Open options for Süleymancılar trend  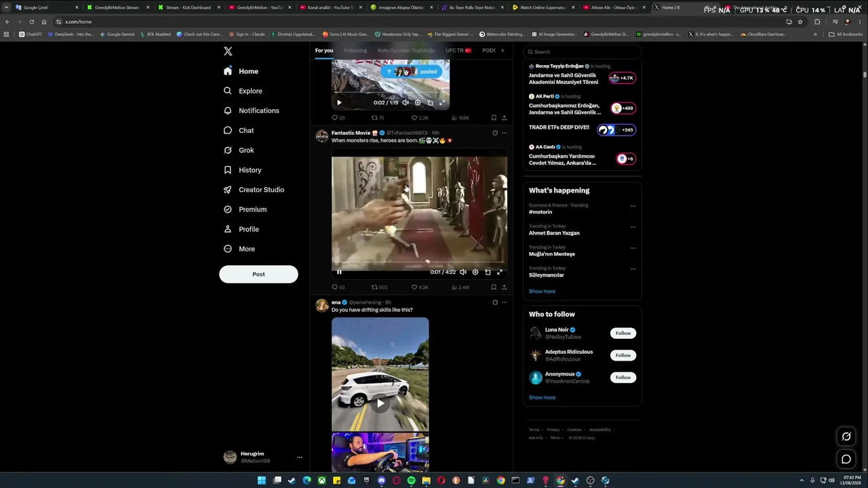point(633,269)
